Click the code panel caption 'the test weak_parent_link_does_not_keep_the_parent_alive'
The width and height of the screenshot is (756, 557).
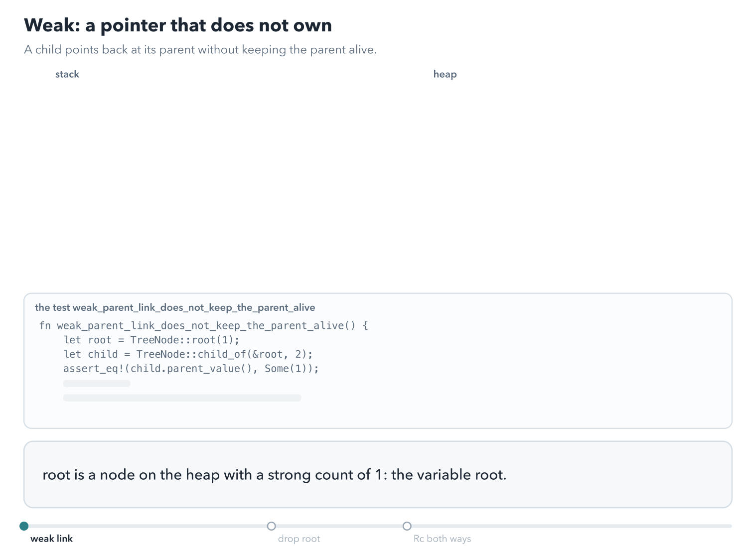pos(175,307)
